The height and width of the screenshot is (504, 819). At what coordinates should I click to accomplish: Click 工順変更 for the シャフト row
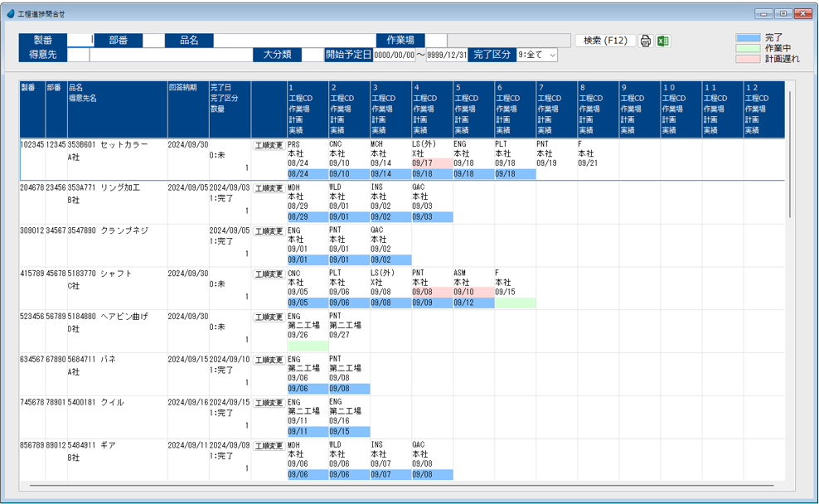pos(269,274)
